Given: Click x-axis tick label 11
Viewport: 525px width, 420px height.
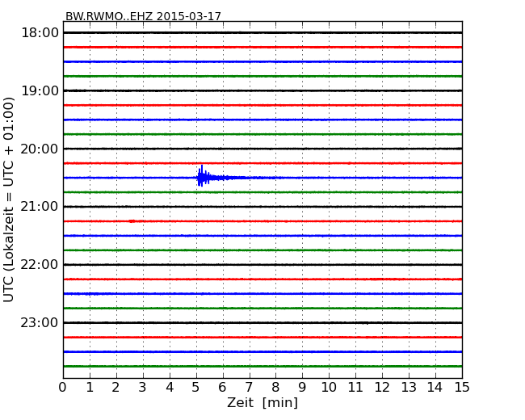Looking at the screenshot, I should coord(355,388).
